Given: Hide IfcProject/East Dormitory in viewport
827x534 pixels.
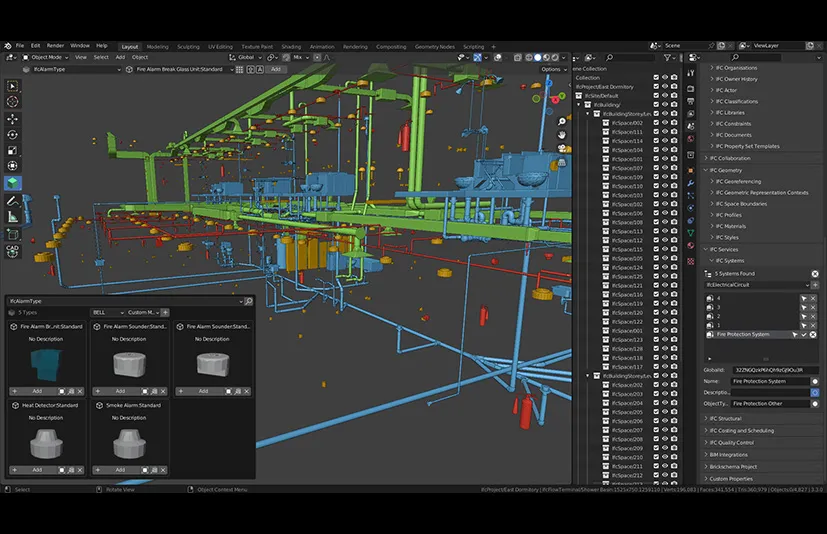Looking at the screenshot, I should pyautogui.click(x=665, y=87).
